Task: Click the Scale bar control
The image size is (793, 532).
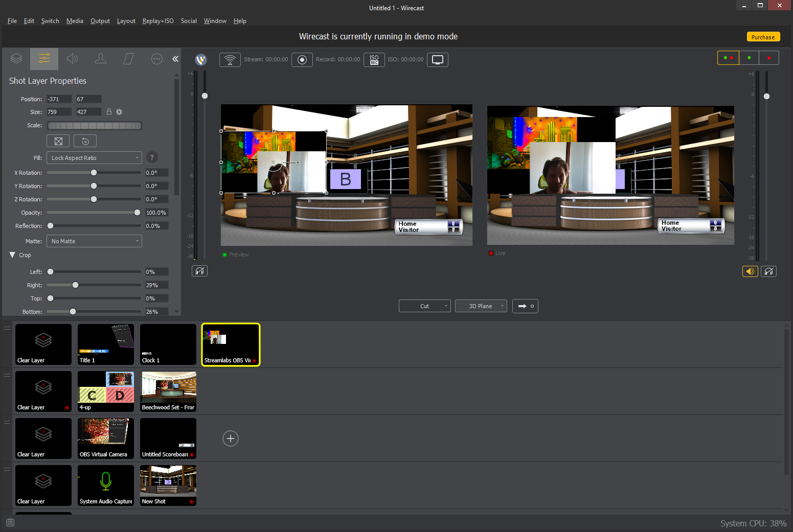Action: (x=94, y=126)
